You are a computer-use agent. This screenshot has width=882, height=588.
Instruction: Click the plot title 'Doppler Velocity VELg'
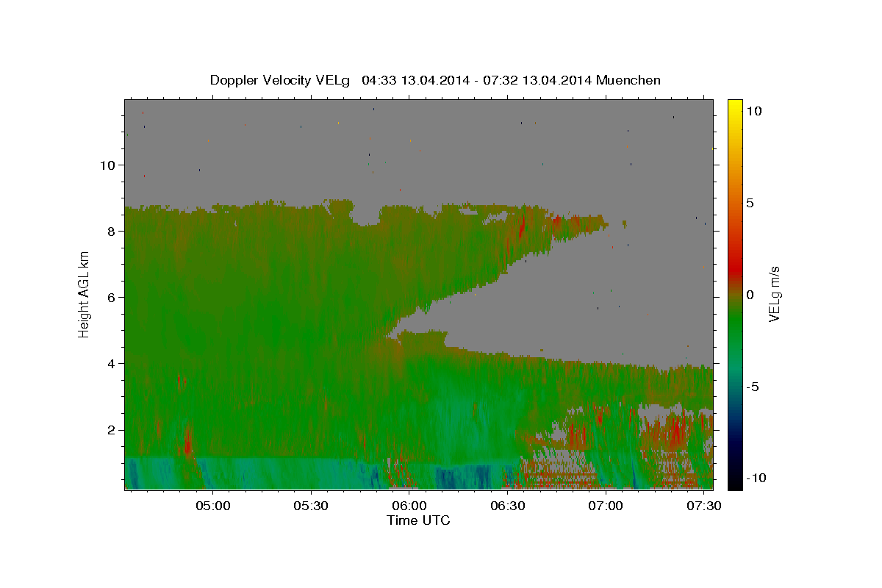pos(280,80)
